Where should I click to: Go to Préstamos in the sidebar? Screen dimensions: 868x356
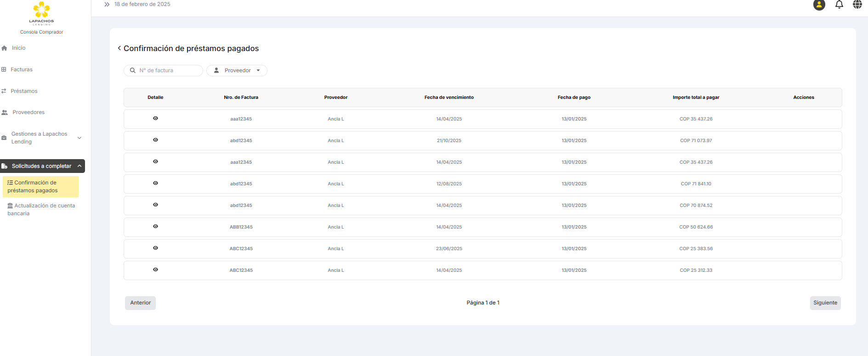click(x=24, y=91)
